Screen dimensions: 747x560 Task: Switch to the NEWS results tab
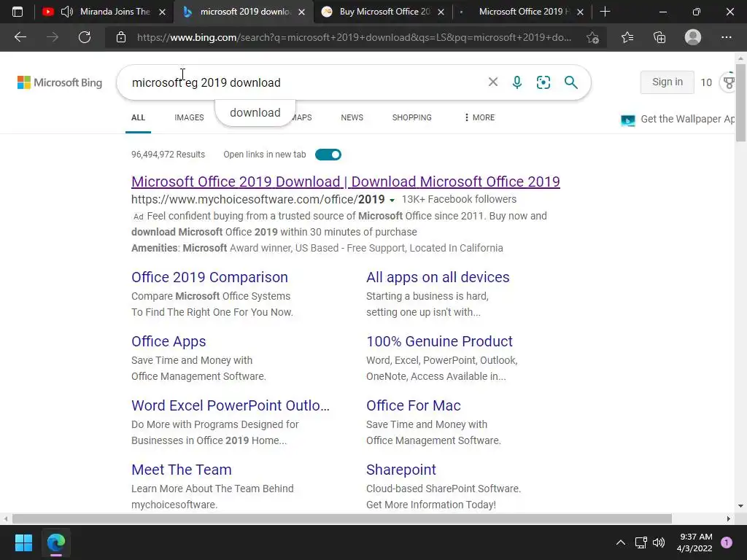click(x=352, y=117)
